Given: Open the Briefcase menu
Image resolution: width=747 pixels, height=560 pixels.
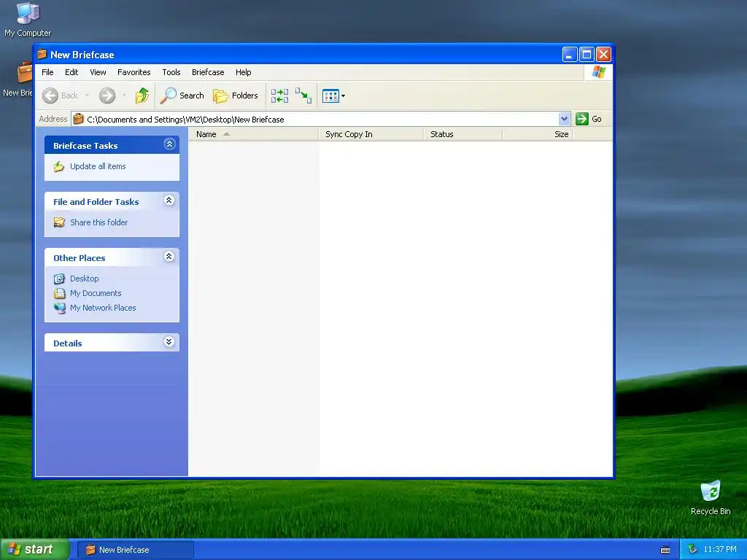Looking at the screenshot, I should coord(208,72).
